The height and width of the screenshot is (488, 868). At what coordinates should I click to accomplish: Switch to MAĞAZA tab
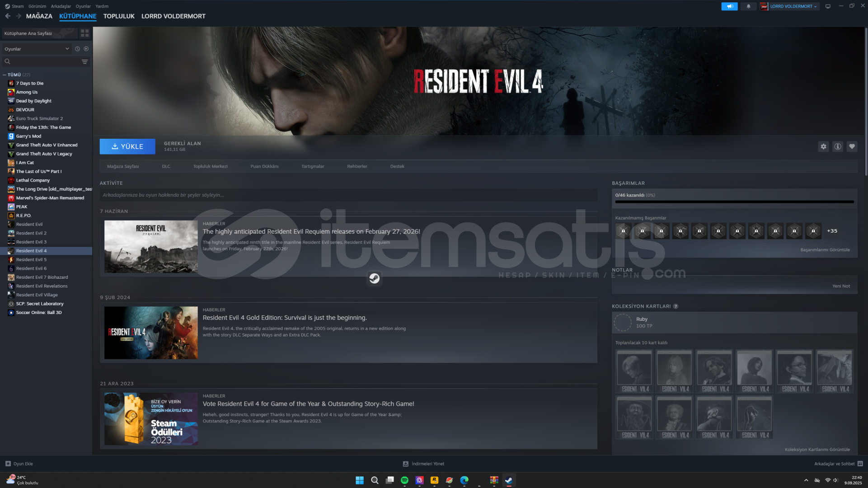(39, 16)
